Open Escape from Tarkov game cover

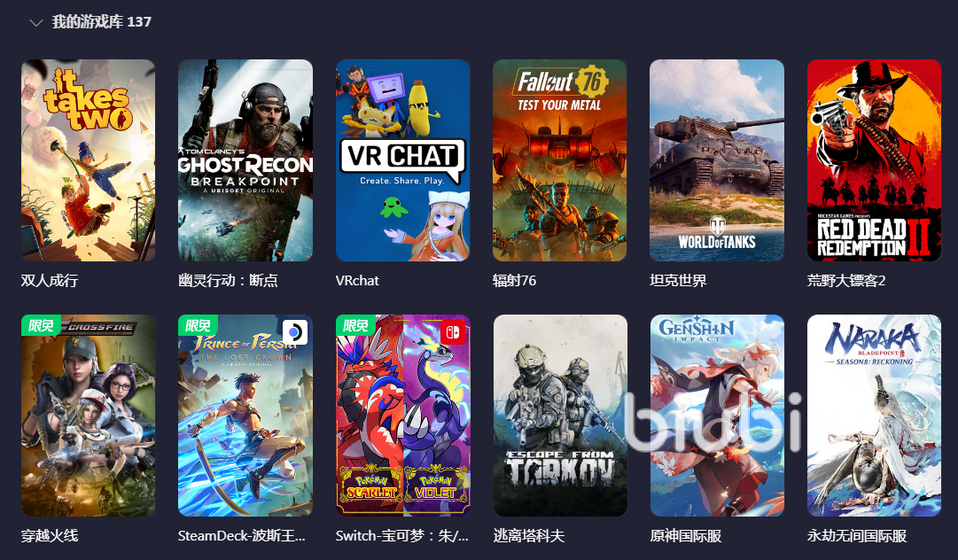(x=560, y=416)
